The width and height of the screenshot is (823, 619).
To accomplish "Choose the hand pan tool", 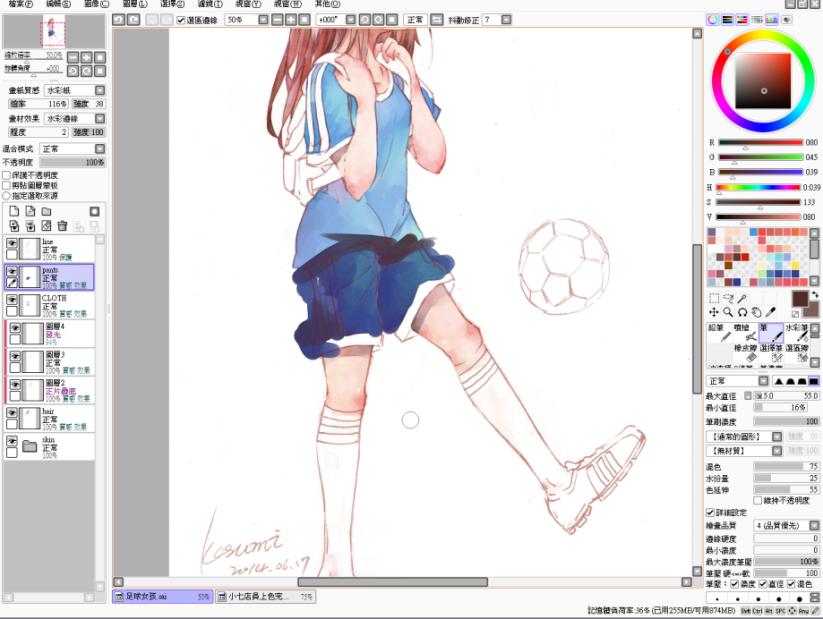I will [756, 312].
